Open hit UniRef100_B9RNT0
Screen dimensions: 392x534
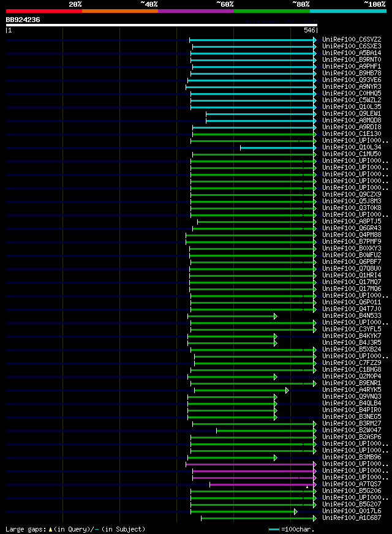click(x=352, y=59)
